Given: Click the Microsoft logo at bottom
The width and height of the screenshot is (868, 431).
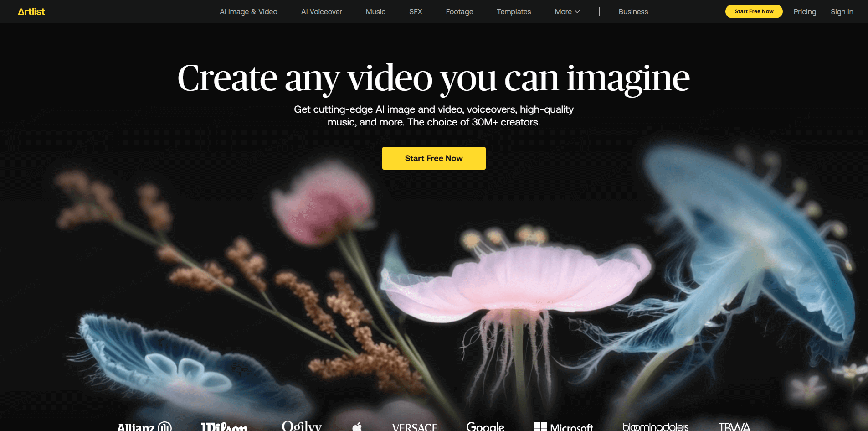Looking at the screenshot, I should tap(564, 427).
